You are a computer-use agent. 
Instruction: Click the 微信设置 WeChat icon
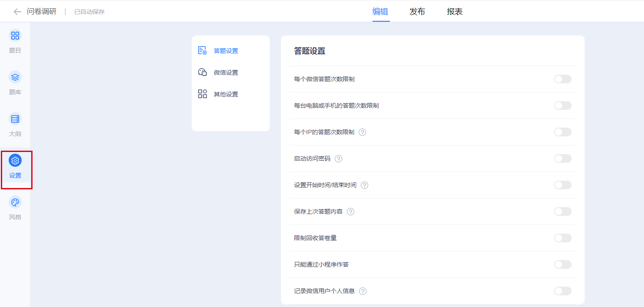coord(203,73)
